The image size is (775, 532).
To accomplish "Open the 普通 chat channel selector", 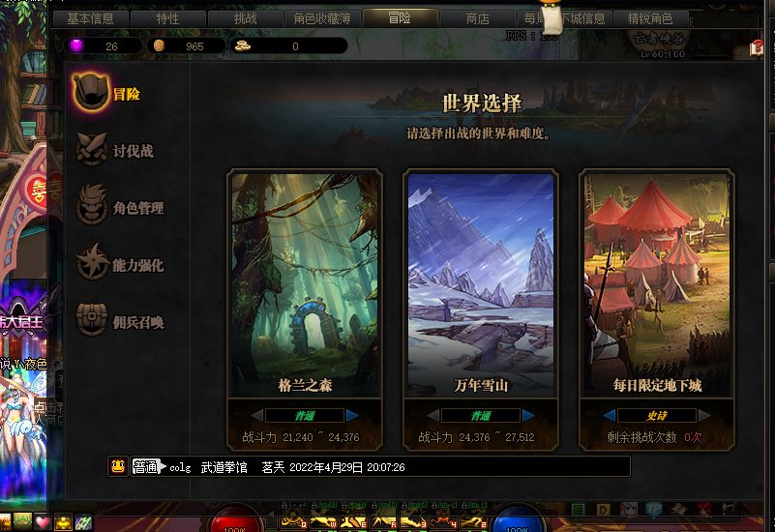I will pos(148,467).
